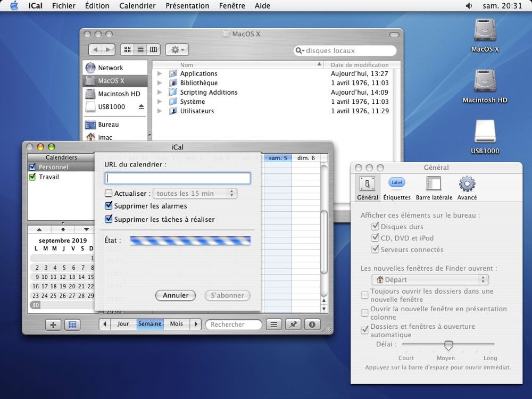Viewport: 532px width, 399px height.
Task: Open the Fenêtre menu
Action: pyautogui.click(x=232, y=6)
